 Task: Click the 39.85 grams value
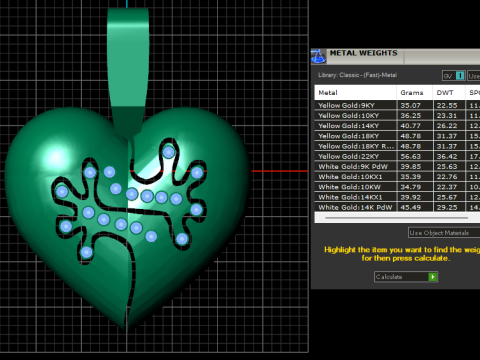point(410,167)
